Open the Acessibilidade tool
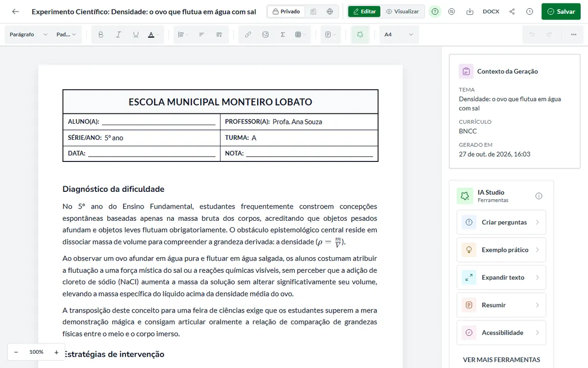Image resolution: width=588 pixels, height=368 pixels. tap(501, 332)
